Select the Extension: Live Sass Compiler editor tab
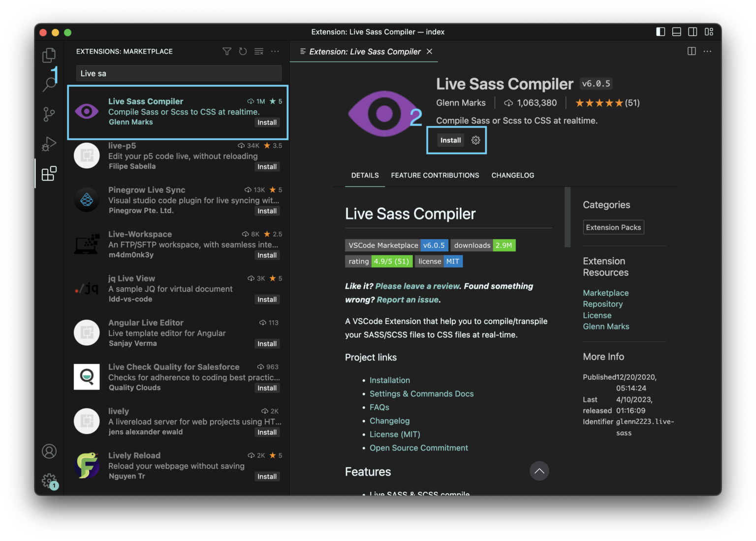Image resolution: width=756 pixels, height=541 pixels. [x=365, y=52]
